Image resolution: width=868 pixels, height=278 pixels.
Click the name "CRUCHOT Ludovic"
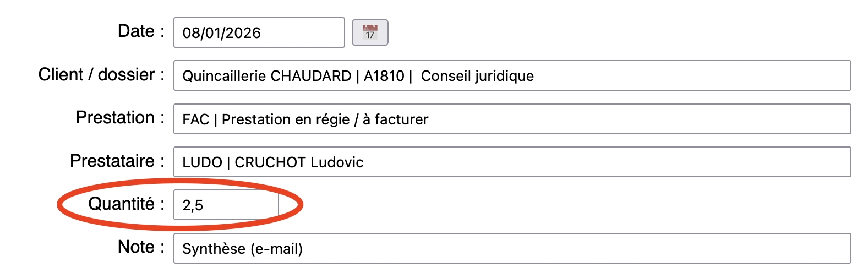coord(299,162)
